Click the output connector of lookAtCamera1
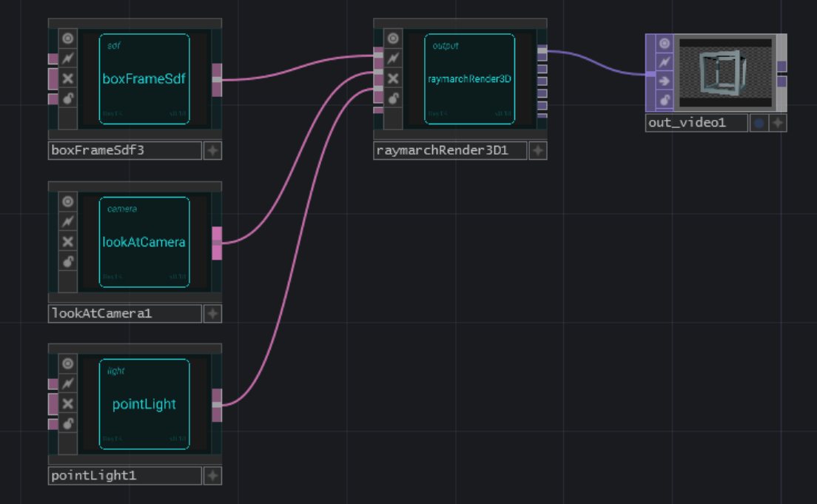Image resolution: width=817 pixels, height=504 pixels. (218, 243)
